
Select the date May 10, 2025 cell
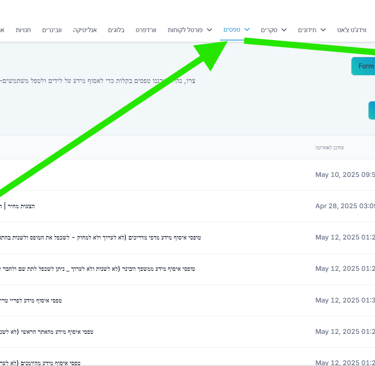(x=345, y=175)
